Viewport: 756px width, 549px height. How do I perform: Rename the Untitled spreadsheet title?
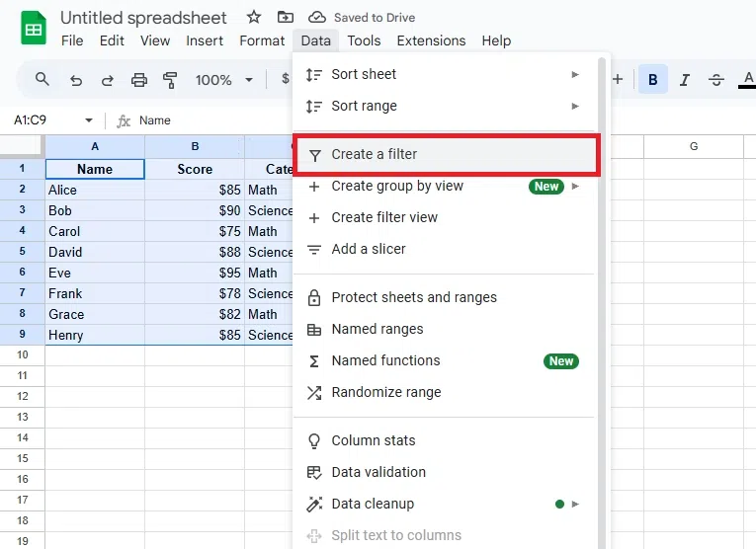143,18
